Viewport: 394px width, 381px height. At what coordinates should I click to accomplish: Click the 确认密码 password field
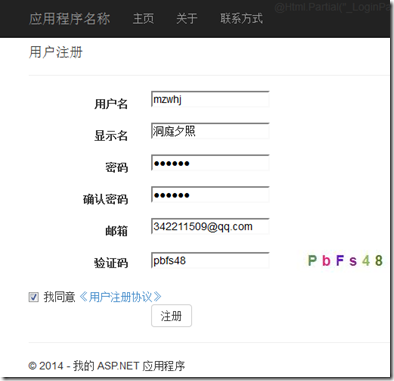tap(210, 195)
